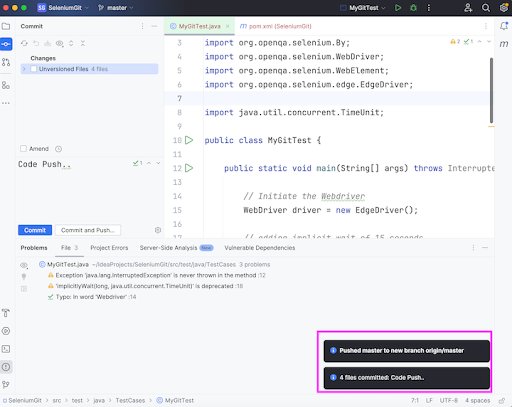512x407 pixels.
Task: Go to next highlighted error in editor
Action: (x=489, y=41)
